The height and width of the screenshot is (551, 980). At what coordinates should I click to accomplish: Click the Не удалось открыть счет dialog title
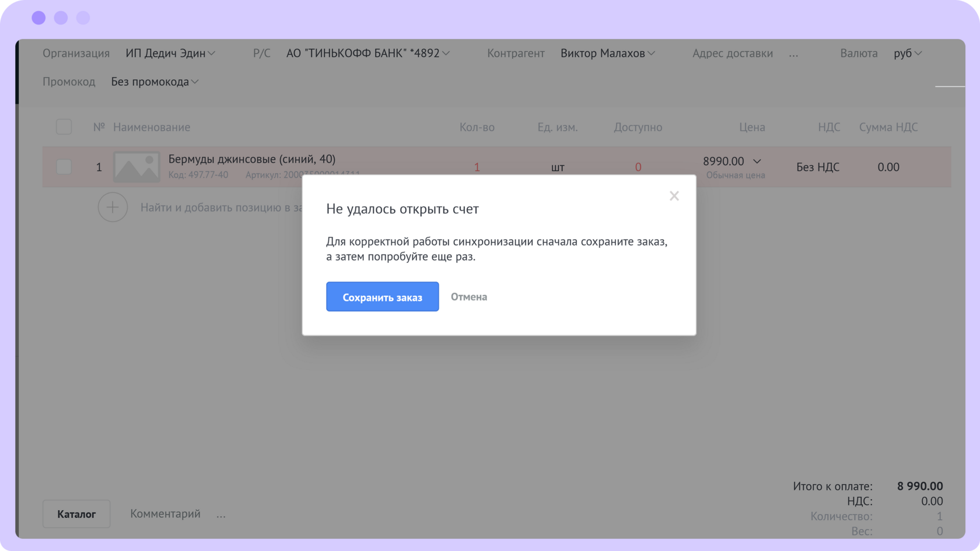(402, 209)
